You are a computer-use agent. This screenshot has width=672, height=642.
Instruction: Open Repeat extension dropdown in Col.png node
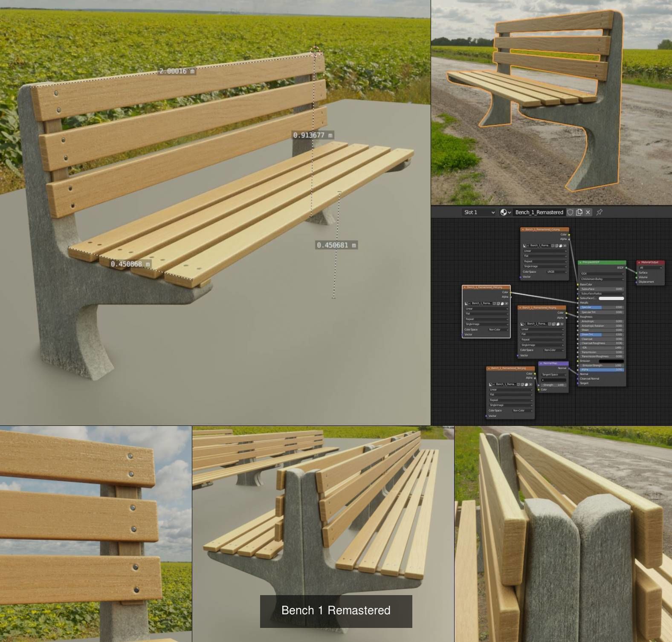[545, 261]
